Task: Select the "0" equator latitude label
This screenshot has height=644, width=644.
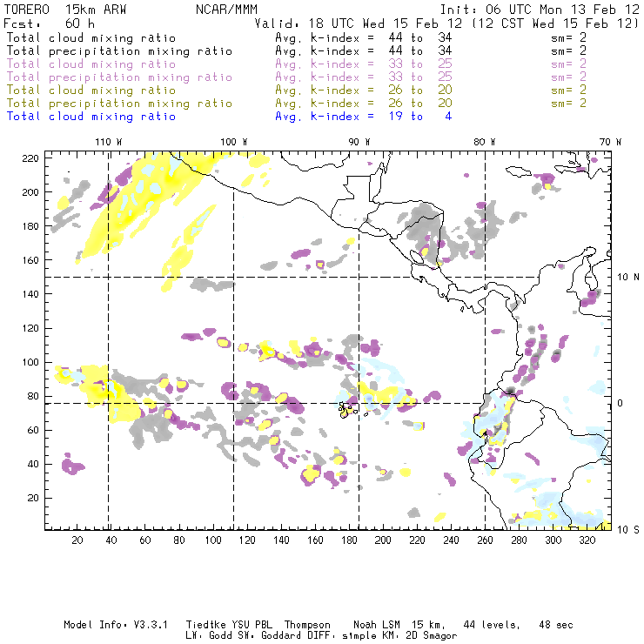Action: click(621, 403)
